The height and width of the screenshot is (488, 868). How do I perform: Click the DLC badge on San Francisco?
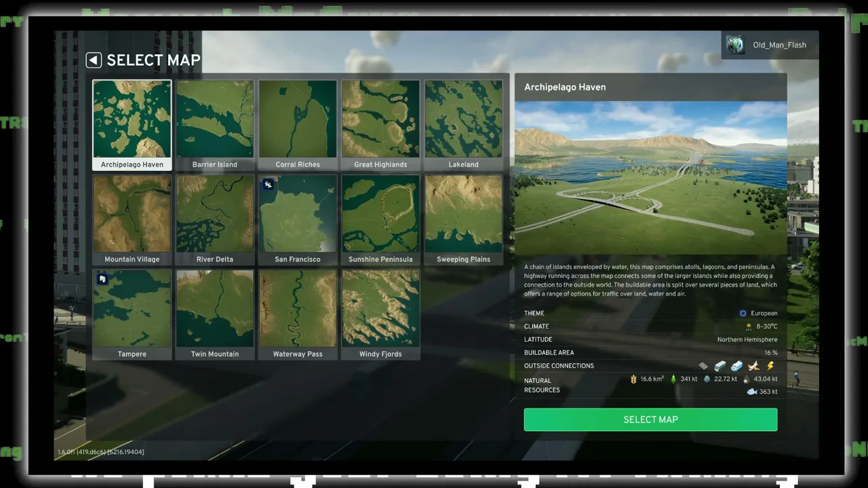coord(269,184)
